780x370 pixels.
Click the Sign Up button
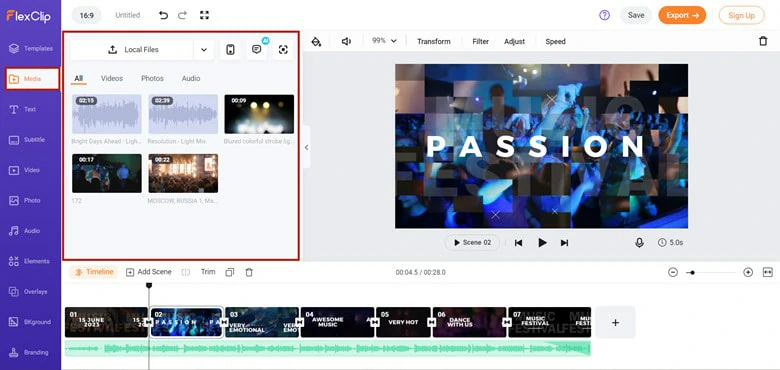(x=742, y=15)
